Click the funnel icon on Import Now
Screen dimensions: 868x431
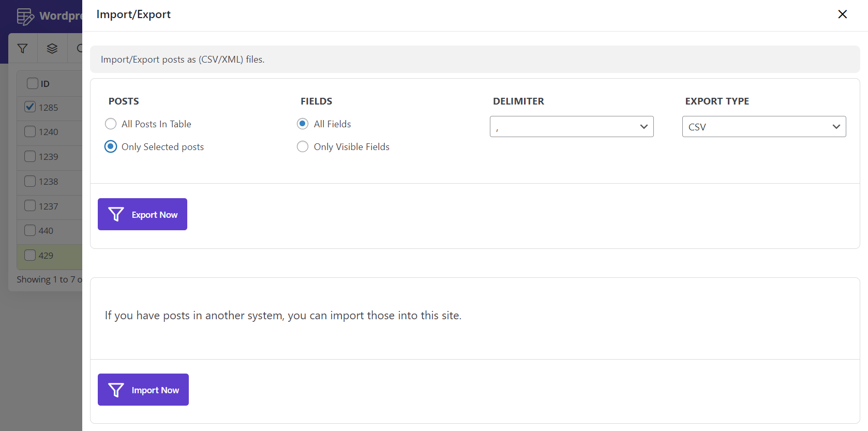point(116,390)
